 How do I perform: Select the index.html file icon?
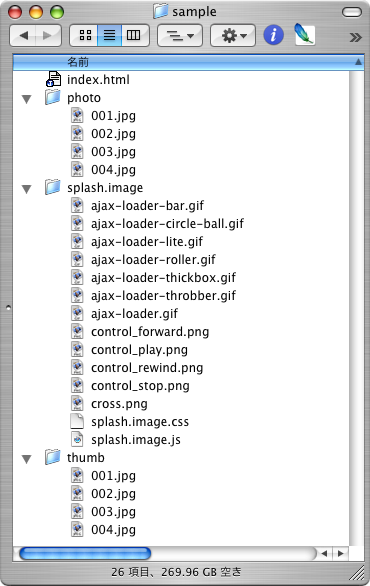point(54,79)
